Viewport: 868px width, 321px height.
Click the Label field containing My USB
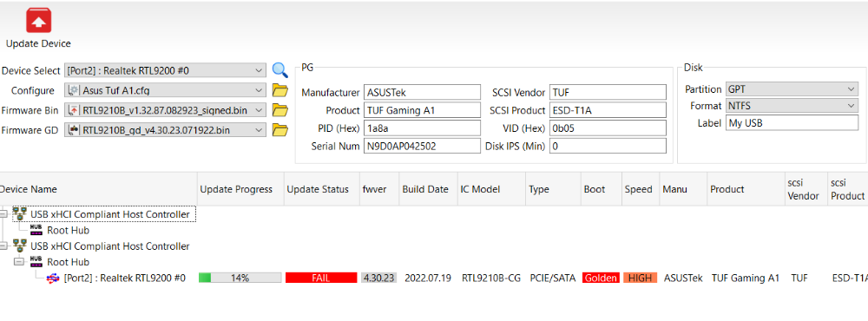(x=792, y=123)
